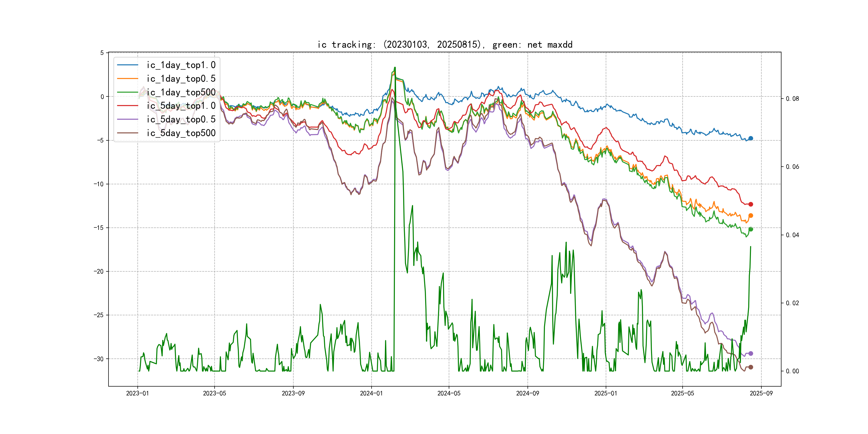This screenshot has width=868, height=434.
Task: Select the ic_5day_top0.5 legend label
Action: (181, 119)
